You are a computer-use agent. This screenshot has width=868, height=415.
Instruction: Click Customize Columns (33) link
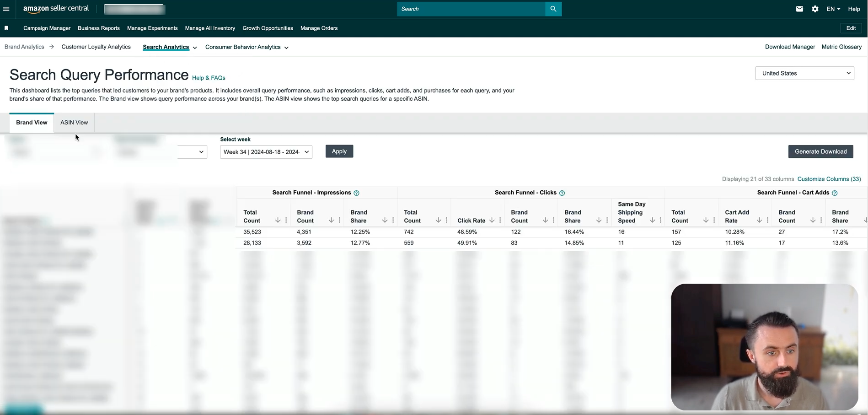829,179
